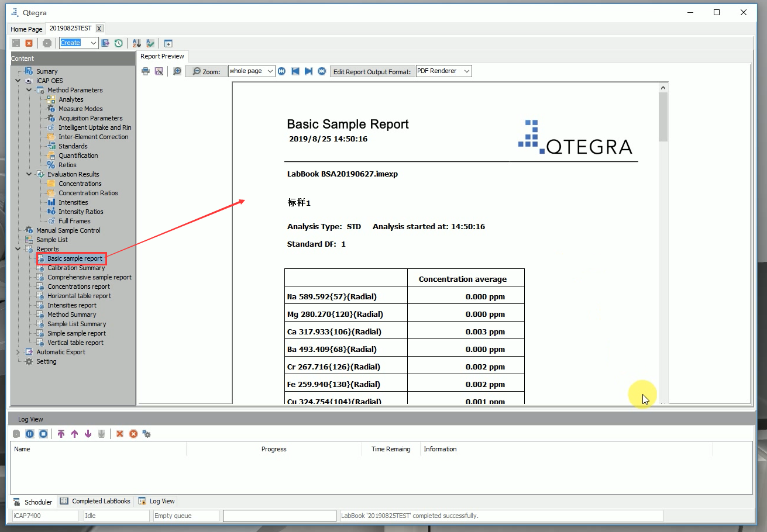Open Full Frames tree item
The image size is (767, 532).
tap(74, 221)
